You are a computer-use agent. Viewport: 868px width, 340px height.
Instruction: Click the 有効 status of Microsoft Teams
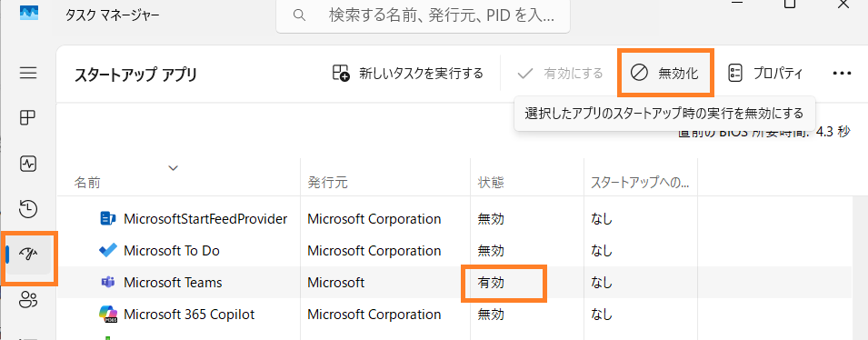(491, 283)
